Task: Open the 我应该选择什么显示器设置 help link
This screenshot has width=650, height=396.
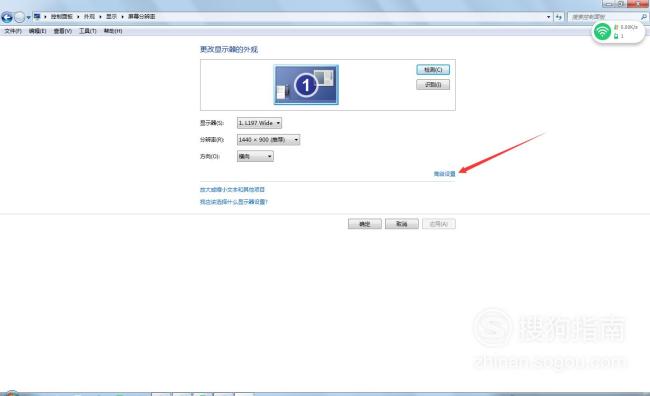Action: (234, 202)
